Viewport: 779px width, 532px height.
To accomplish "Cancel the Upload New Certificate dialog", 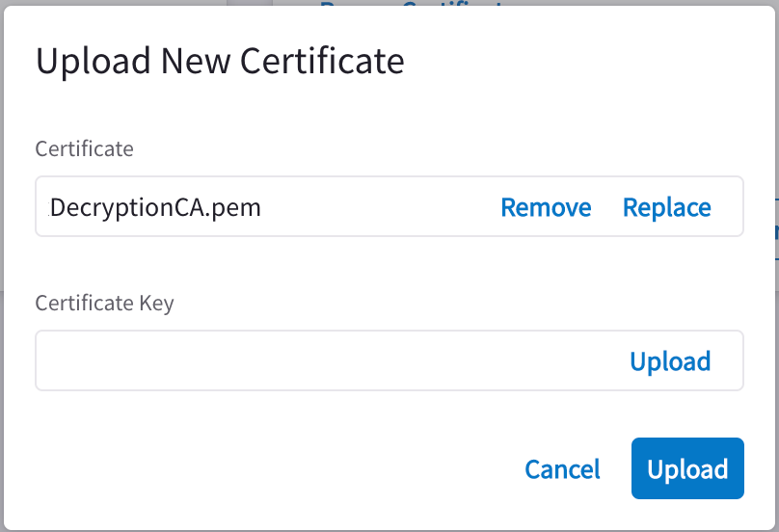I will [x=562, y=469].
